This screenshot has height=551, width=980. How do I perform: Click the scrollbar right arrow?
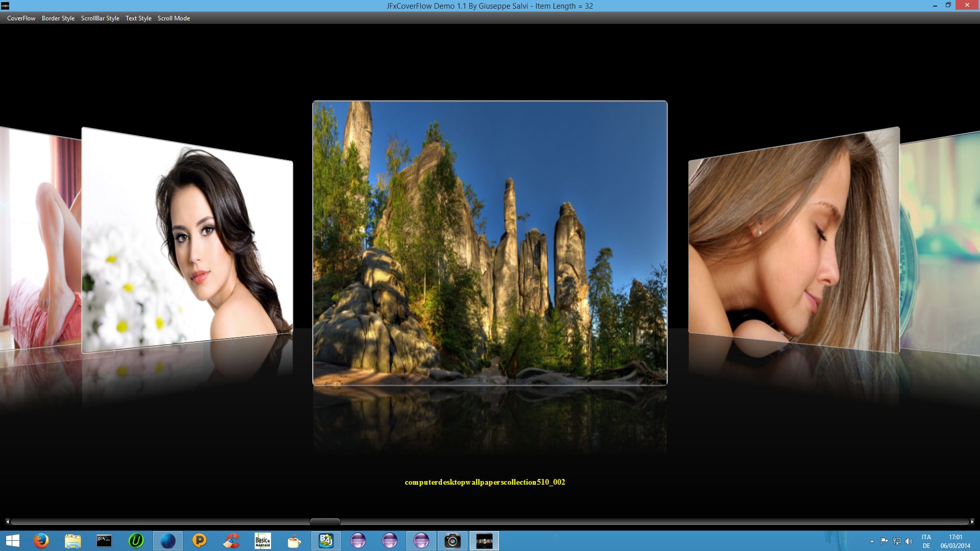click(972, 521)
